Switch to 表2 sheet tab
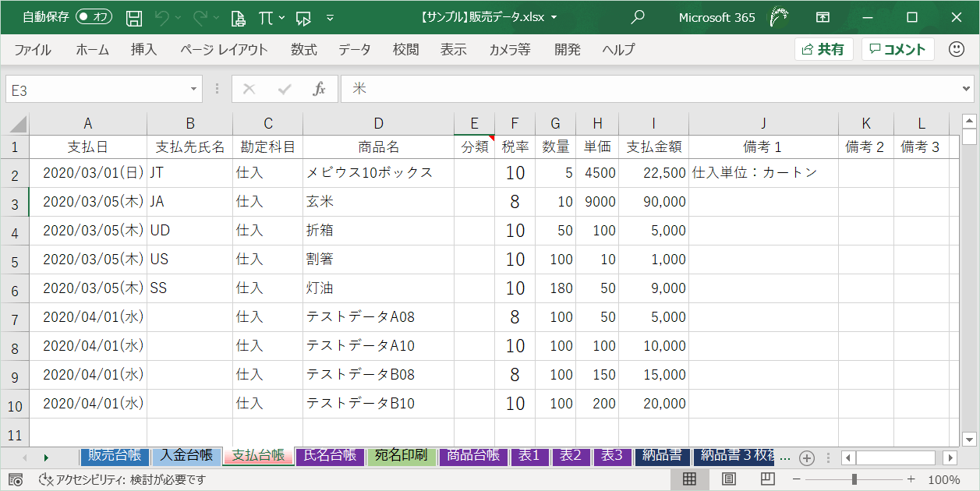980x491 pixels. 571,456
